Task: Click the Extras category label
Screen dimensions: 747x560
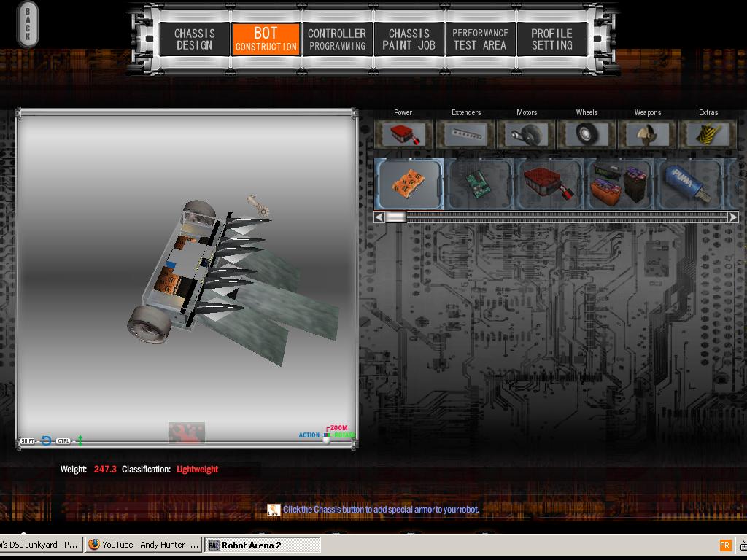Action: point(708,112)
